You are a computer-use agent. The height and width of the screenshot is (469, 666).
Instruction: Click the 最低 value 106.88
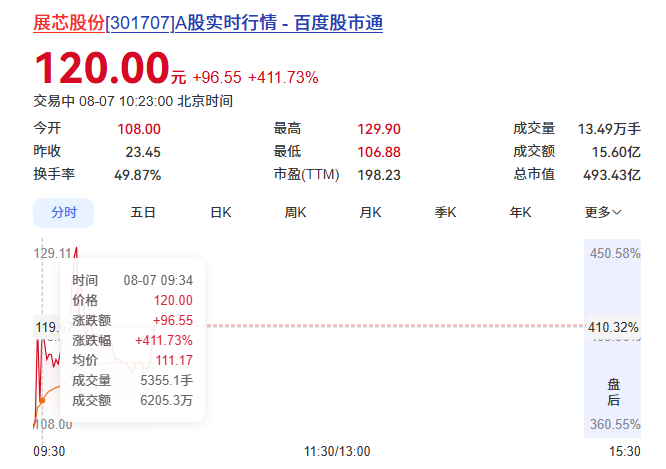tap(379, 152)
